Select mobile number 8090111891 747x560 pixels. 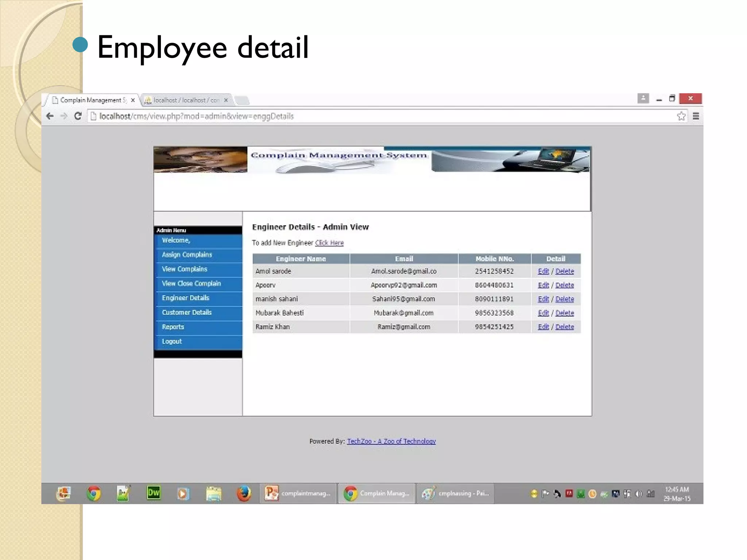pyautogui.click(x=494, y=299)
